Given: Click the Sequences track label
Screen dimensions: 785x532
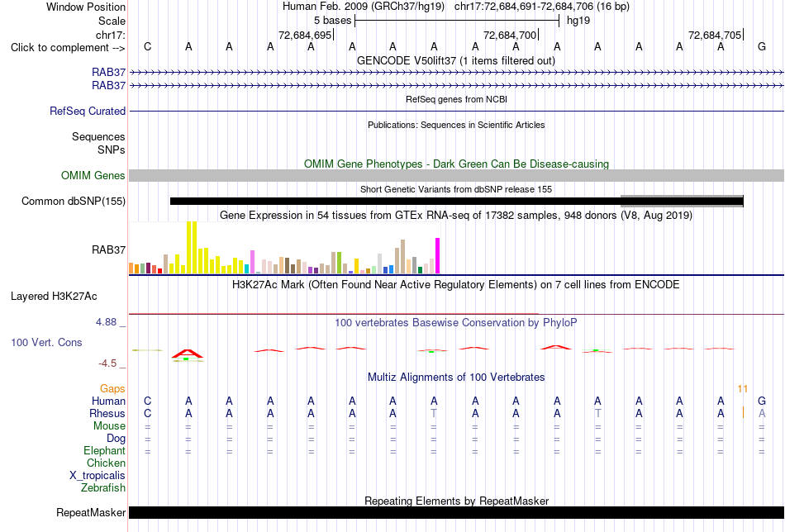Looking at the screenshot, I should [x=98, y=136].
